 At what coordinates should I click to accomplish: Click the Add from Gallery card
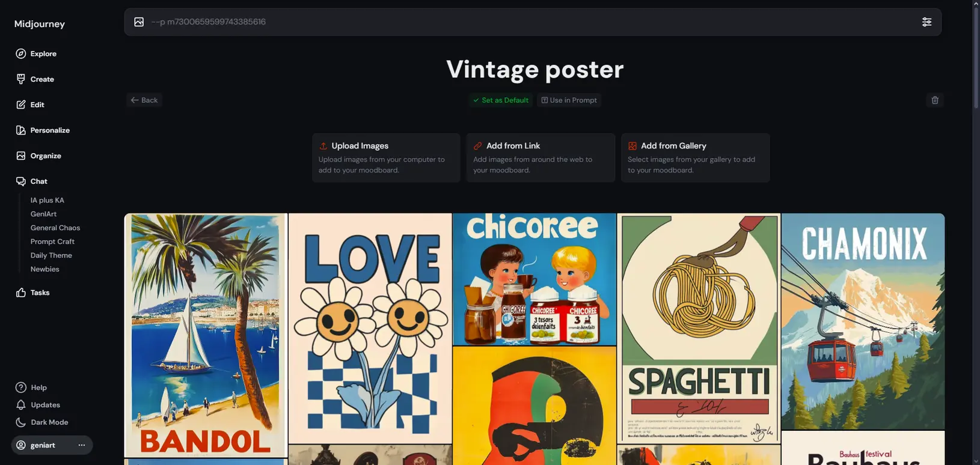[695, 158]
